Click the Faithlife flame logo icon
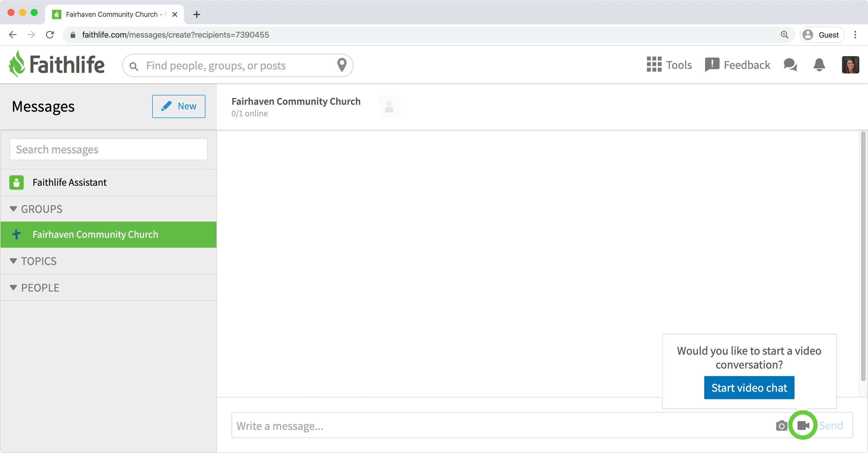This screenshot has height=453, width=868. coord(17,64)
